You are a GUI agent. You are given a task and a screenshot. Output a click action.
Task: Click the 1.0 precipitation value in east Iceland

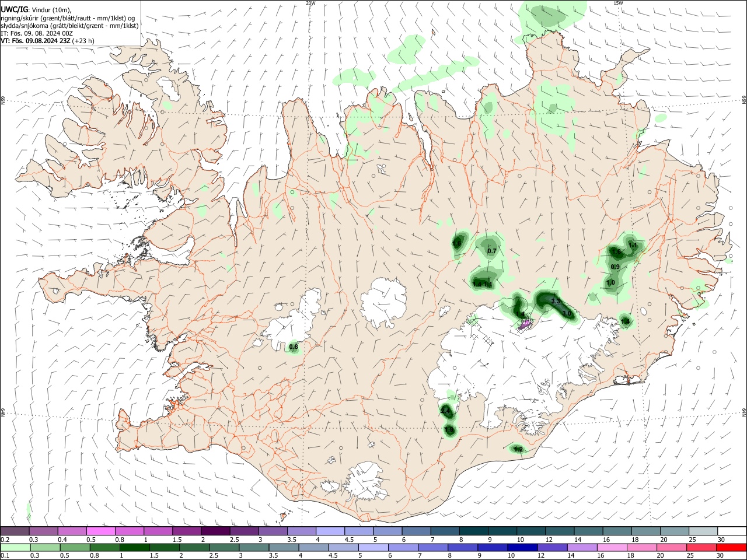tap(610, 282)
